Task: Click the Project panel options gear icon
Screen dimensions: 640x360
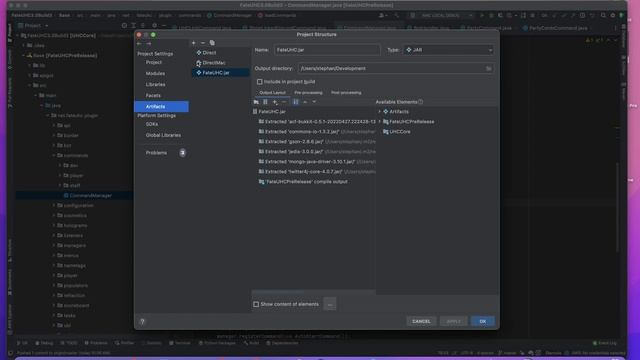Action: [x=154, y=26]
